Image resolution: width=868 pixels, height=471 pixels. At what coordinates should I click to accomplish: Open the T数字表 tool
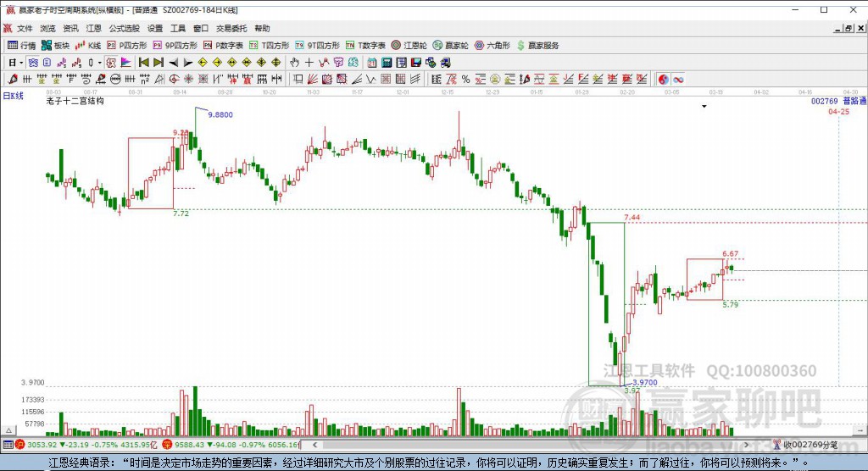(365, 46)
